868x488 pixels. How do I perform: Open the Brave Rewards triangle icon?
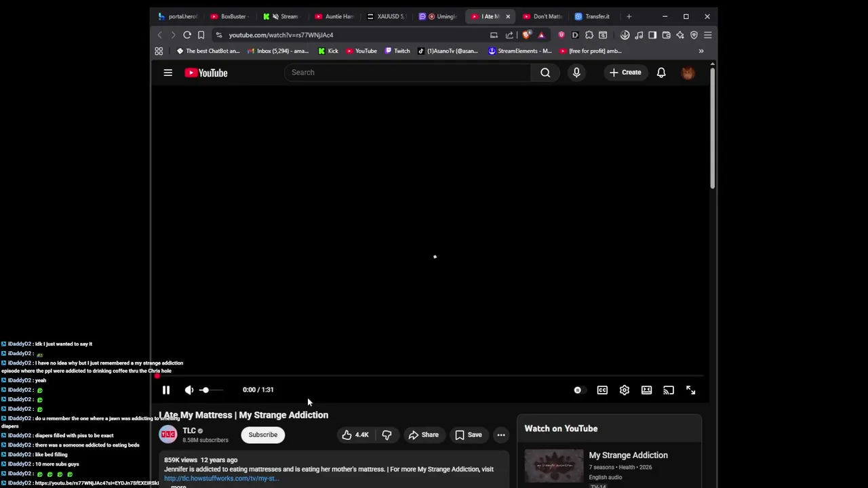tap(541, 35)
